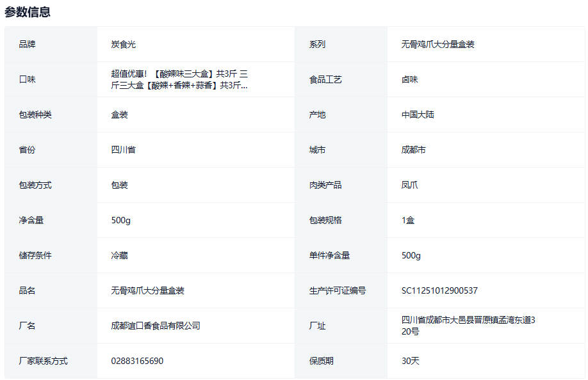Click the manufacturer name 成都谊口香食品有限公司
This screenshot has width=588, height=380.
[x=156, y=326]
